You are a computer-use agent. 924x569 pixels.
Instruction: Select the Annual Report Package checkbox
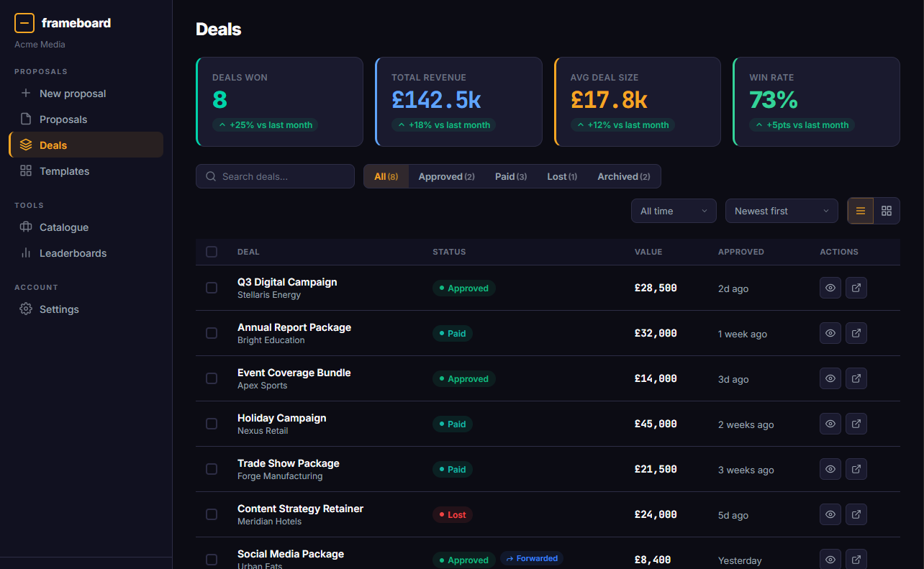coord(212,333)
